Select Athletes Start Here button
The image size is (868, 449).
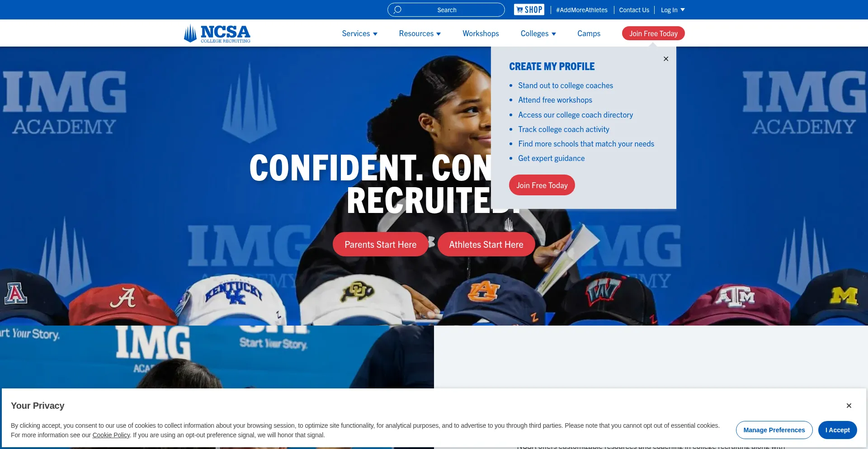coord(486,244)
